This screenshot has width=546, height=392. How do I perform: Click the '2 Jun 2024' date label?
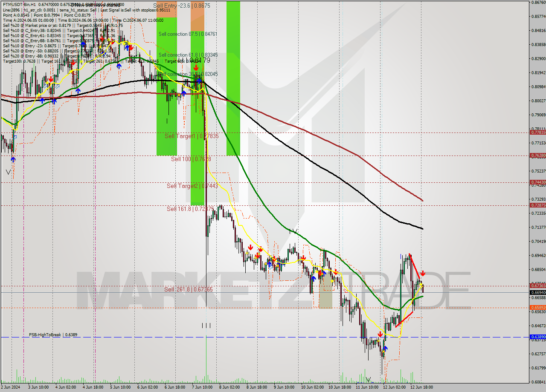pyautogui.click(x=10, y=387)
